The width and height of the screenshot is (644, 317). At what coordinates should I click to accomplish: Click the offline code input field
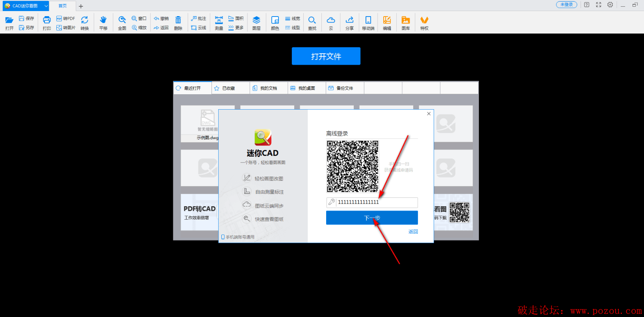pyautogui.click(x=372, y=202)
